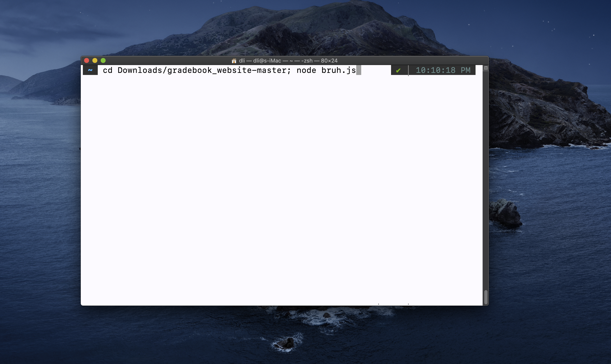Close the Terminal window with red button
This screenshot has width=611, height=364.
[87, 60]
